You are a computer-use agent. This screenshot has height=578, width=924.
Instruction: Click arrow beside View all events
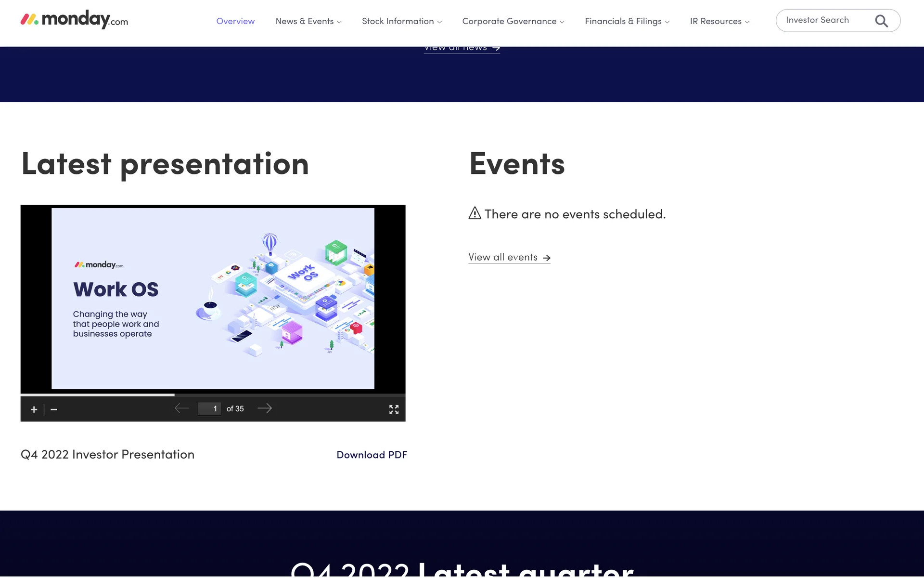click(x=547, y=258)
